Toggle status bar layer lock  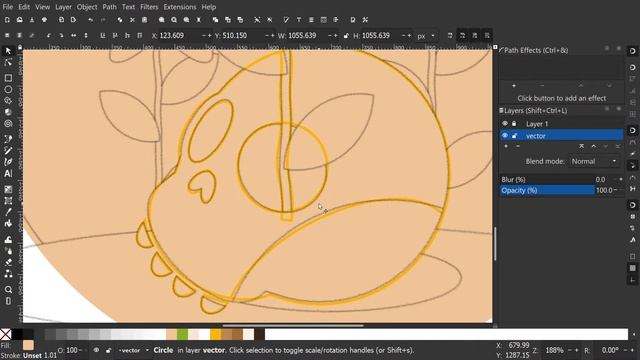pos(108,350)
